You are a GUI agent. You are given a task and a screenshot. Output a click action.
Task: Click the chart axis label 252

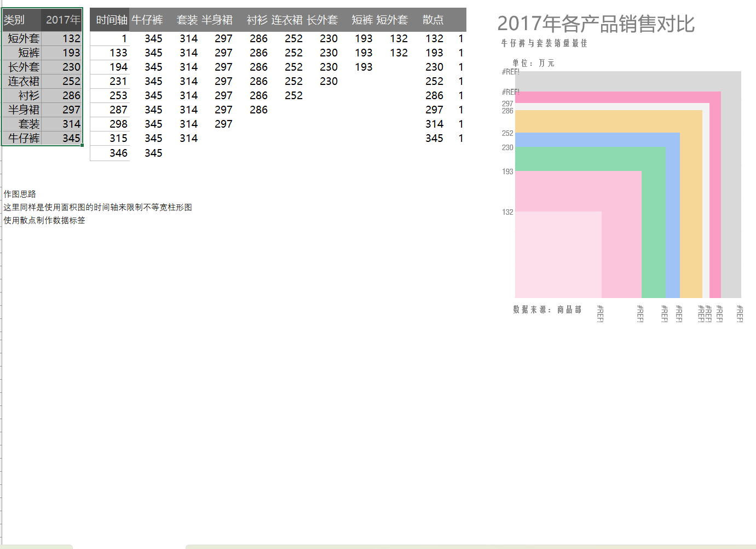pos(507,133)
